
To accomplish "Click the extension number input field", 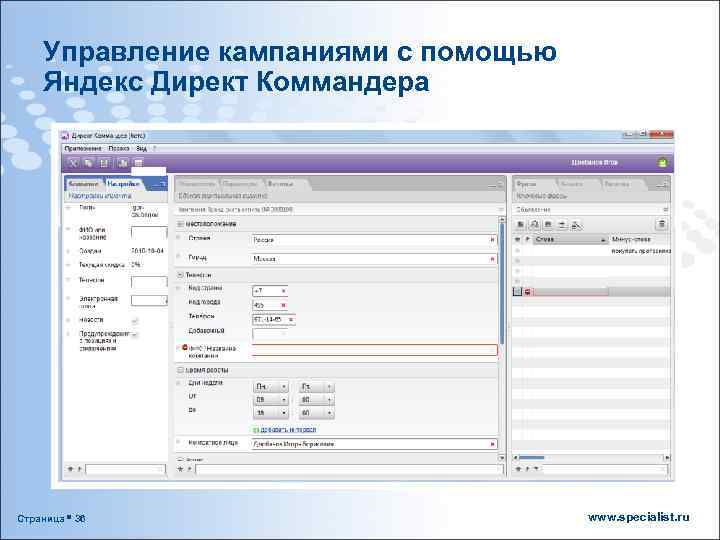I will [270, 333].
